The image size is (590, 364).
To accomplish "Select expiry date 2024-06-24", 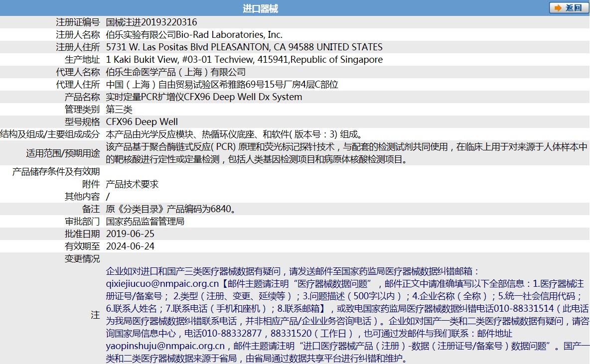I will [130, 246].
